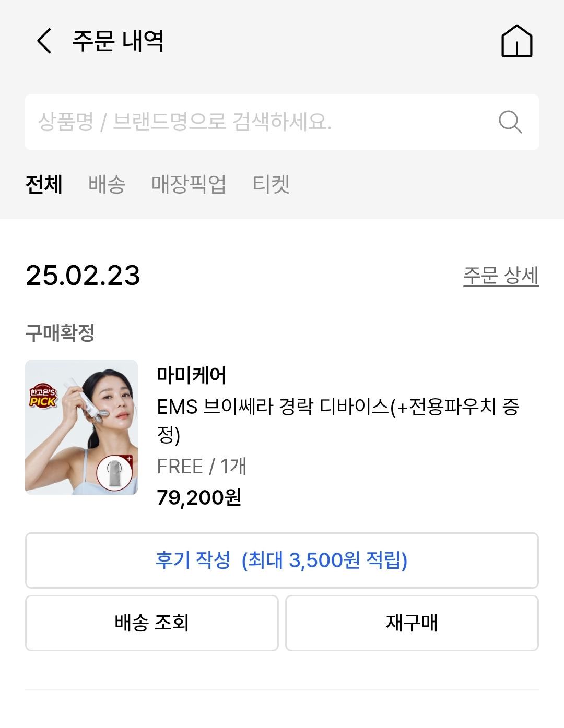Tap the 주문 내역 page title
Image resolution: width=564 pixels, height=728 pixels.
point(118,41)
